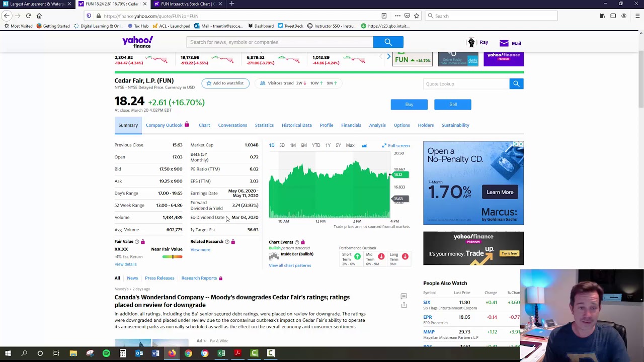Close the Marcus ad with the X

[x=521, y=144]
